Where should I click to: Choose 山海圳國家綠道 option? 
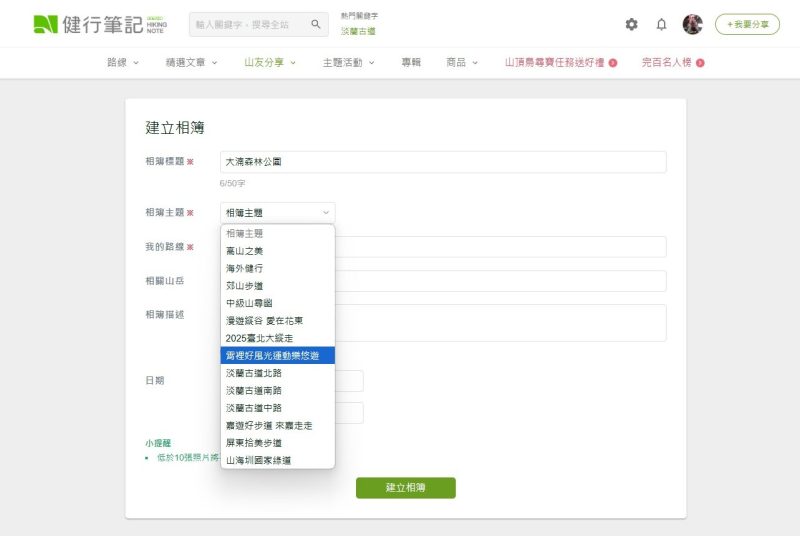coord(259,460)
